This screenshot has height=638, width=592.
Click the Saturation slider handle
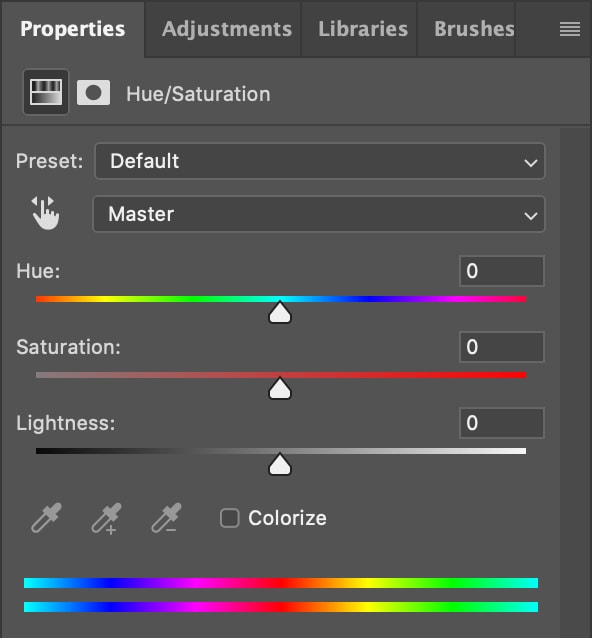click(x=280, y=388)
